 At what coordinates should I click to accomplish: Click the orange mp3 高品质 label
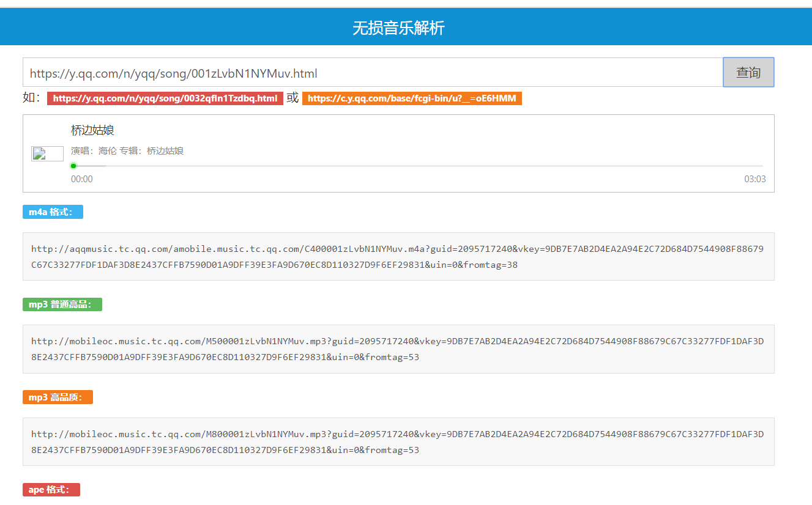point(58,397)
